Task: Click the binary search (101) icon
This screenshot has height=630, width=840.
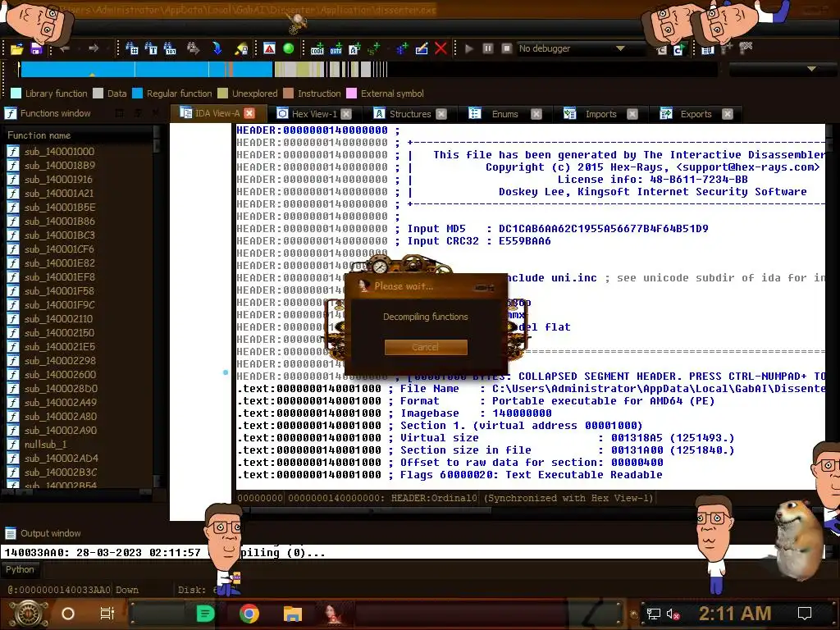Action: click(170, 48)
